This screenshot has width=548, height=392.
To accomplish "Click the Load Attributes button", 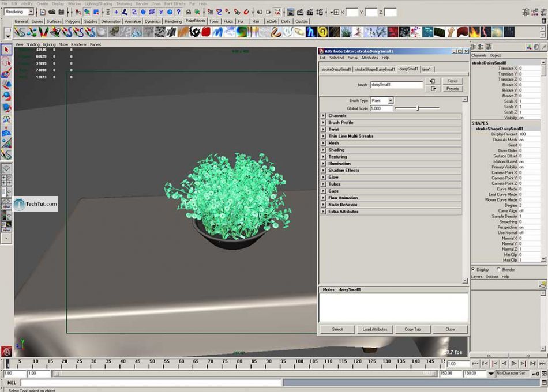I will pos(375,329).
